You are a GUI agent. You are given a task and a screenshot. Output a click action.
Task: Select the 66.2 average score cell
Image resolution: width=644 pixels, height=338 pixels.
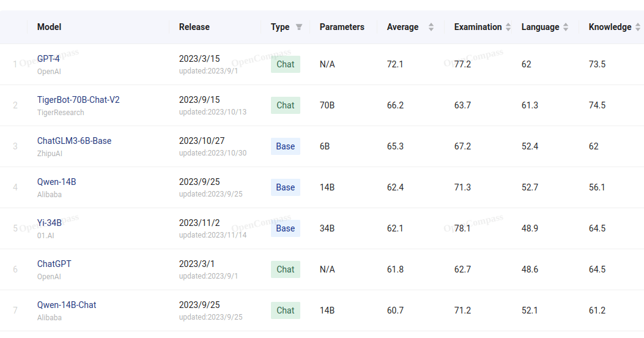click(x=395, y=105)
